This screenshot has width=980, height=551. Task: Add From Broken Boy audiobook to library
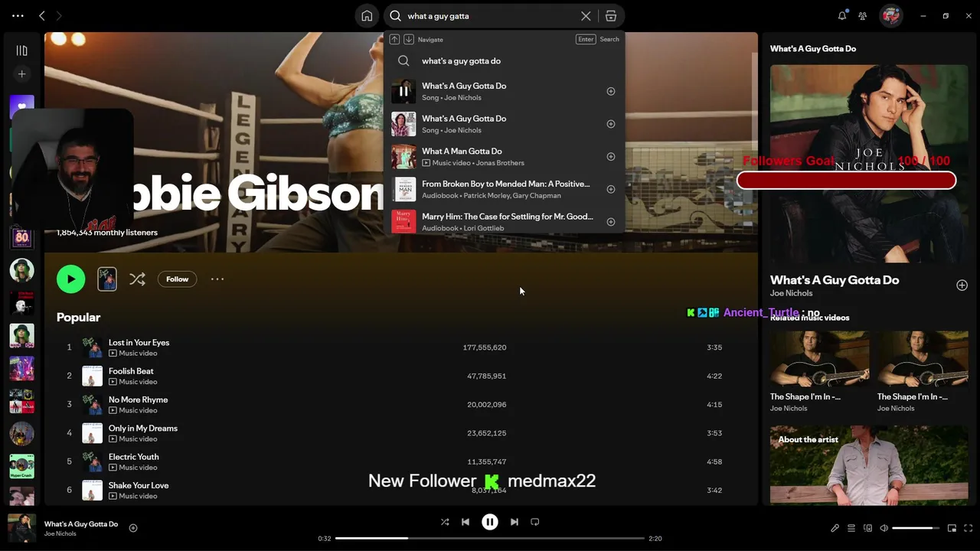click(610, 189)
